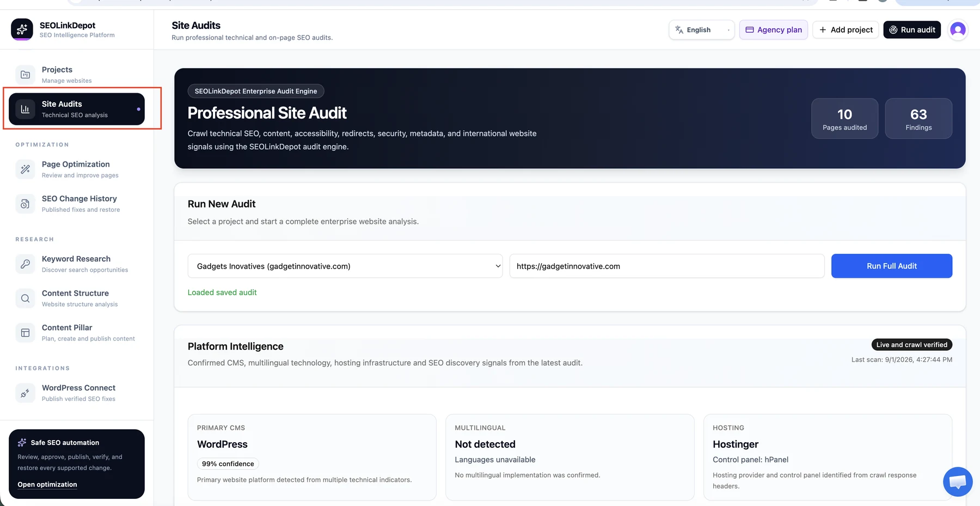Viewport: 980px width, 506px height.
Task: Expand the Gadgets Inovatives project selector
Action: [x=345, y=266]
